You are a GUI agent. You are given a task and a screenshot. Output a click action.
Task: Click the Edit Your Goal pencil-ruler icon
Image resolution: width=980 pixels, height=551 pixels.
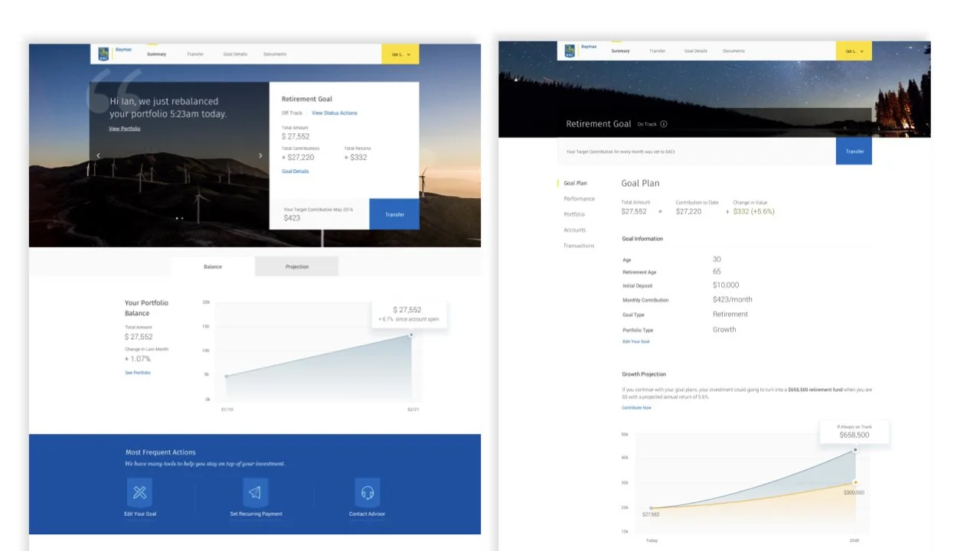coord(139,492)
